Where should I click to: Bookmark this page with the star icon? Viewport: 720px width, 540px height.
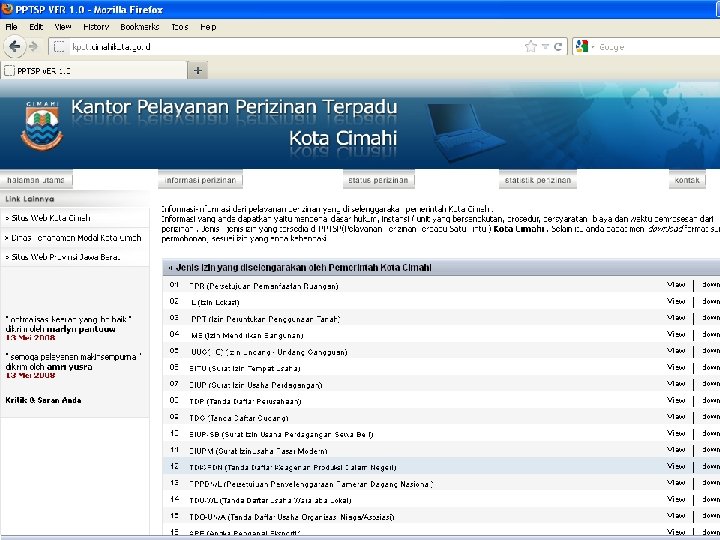530,46
